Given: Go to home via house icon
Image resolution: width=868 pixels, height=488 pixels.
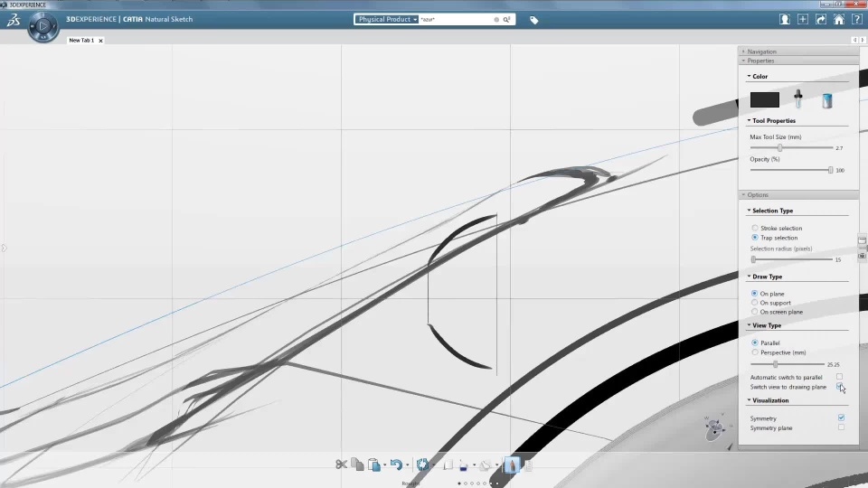Looking at the screenshot, I should [839, 19].
